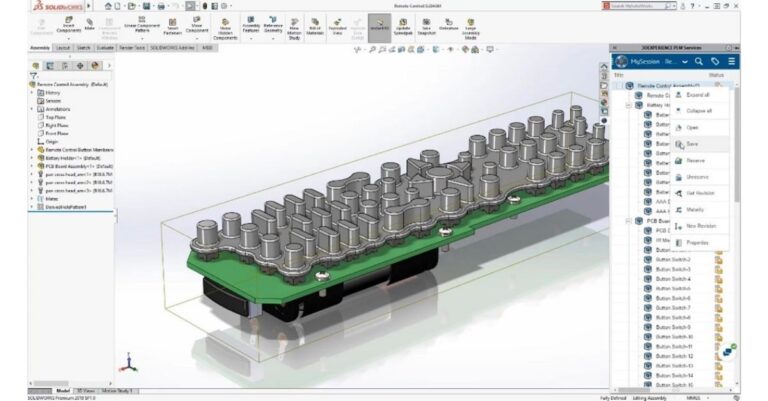Open search in 3DEXPERIENCE PLM panel
Image resolution: width=768 pixels, height=401 pixels.
[x=697, y=61]
